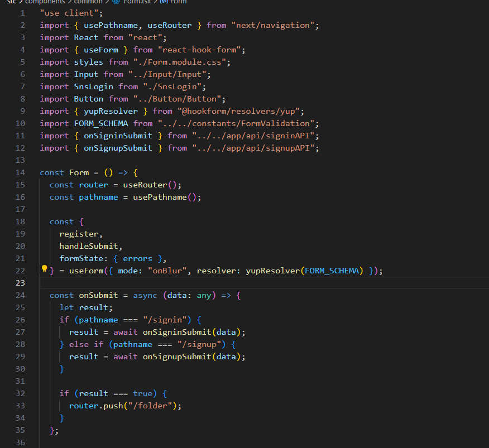Image resolution: width=489 pixels, height=448 pixels.
Task: Click useRouter() call on line 15
Action: click(x=150, y=185)
